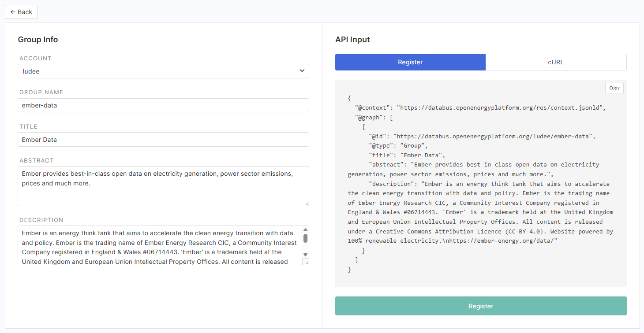Screen dimensions: 644x333
Task: Click the Description scrollbar thumb
Action: (305, 238)
